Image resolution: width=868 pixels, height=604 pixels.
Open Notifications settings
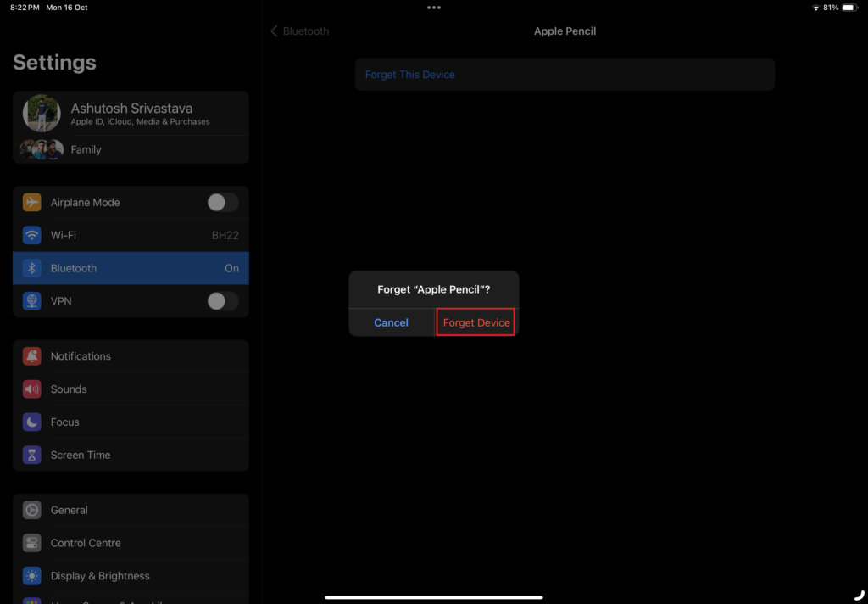coord(131,356)
